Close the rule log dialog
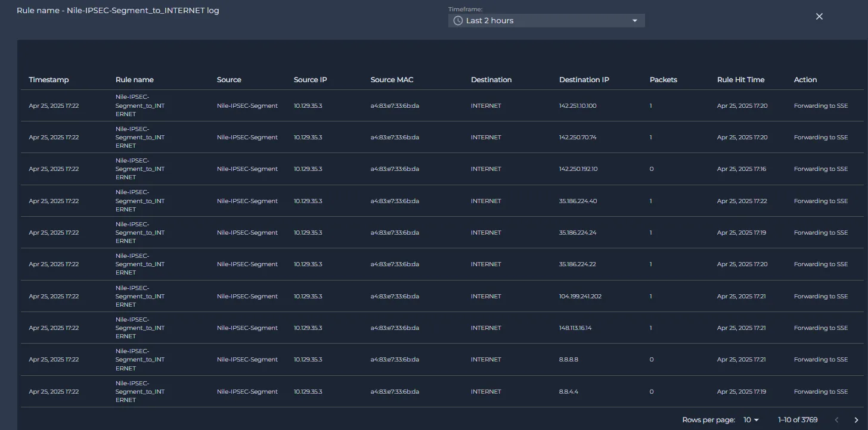Screen dimensions: 868x430 (819, 17)
